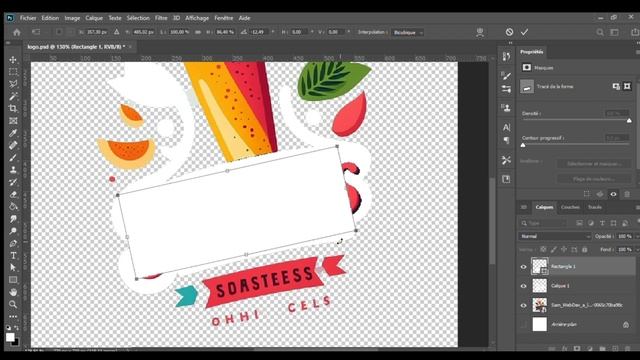
Task: Open the Clone Source panel icon in dock
Action: (x=507, y=108)
